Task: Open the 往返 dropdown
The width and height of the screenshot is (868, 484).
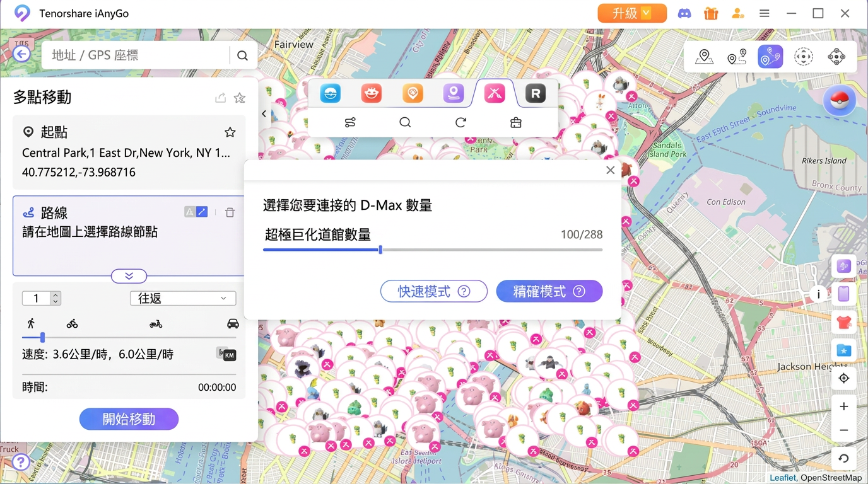Action: click(x=183, y=298)
